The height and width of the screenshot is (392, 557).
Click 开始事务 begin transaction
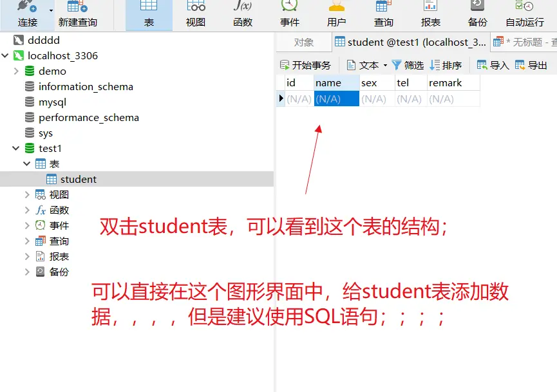[x=305, y=66]
